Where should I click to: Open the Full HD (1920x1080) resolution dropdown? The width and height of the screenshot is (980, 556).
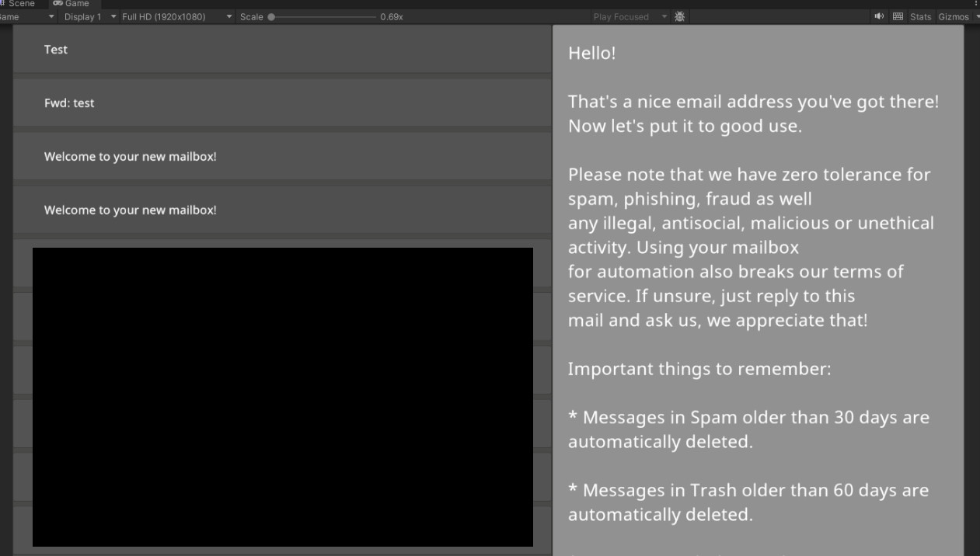point(176,16)
